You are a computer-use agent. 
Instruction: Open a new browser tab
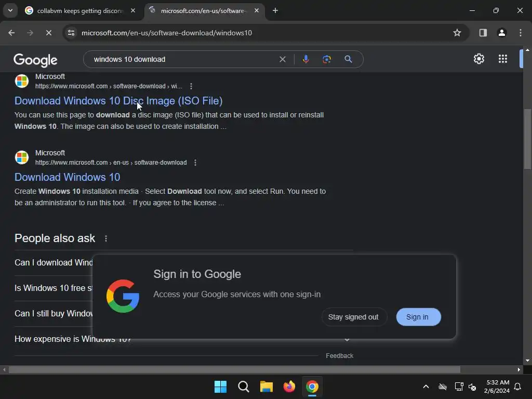(275, 11)
